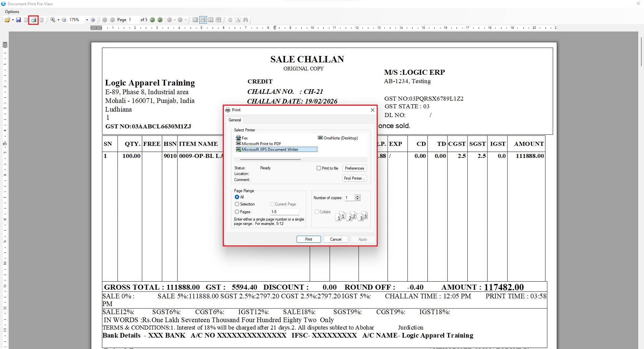Open the 175% zoom level dropdown
Viewport: 644px width, 349px height.
[x=87, y=20]
